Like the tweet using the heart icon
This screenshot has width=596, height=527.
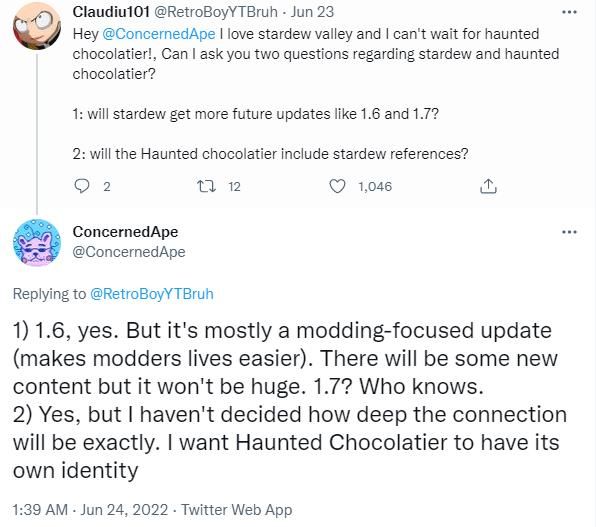pos(337,186)
